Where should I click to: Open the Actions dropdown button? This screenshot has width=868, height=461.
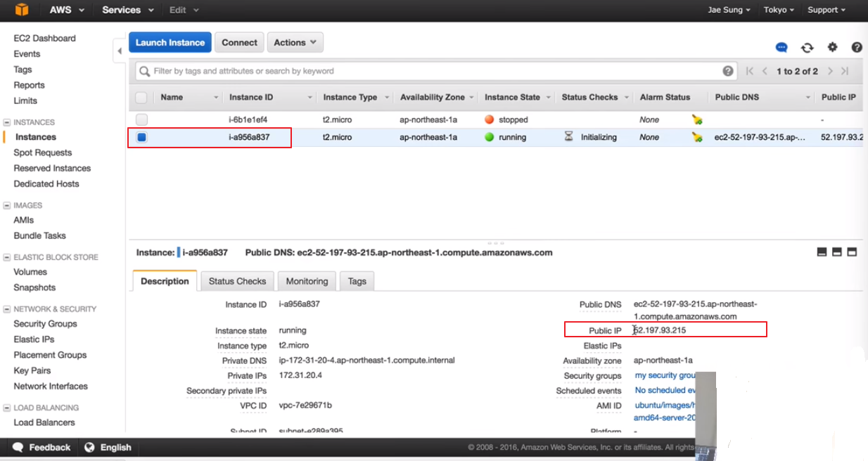coord(295,42)
